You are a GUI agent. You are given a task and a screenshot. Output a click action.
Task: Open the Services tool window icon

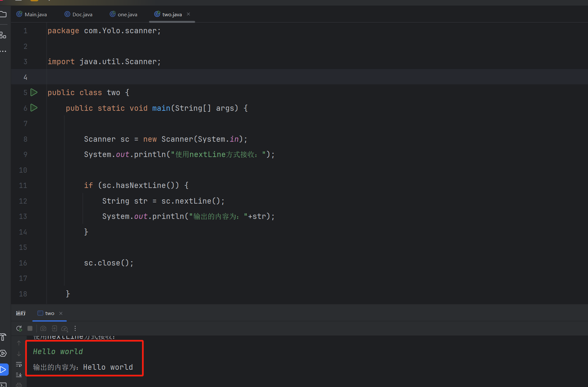click(x=3, y=353)
